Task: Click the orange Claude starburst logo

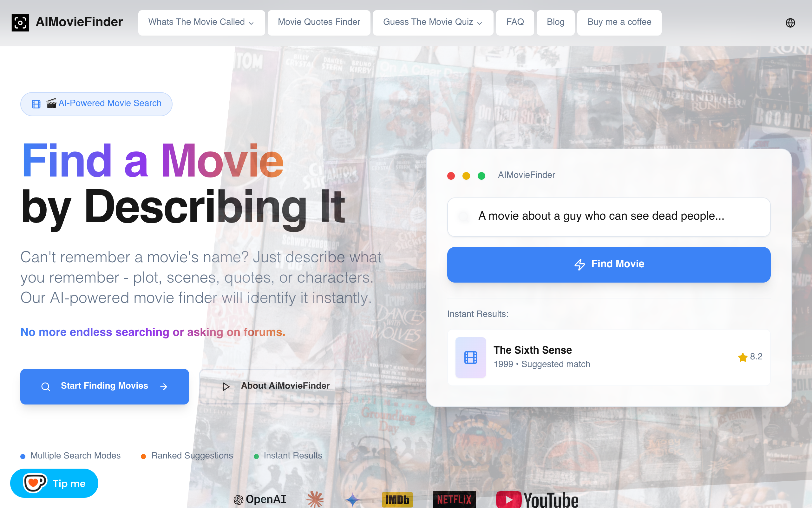Action: coord(315,500)
